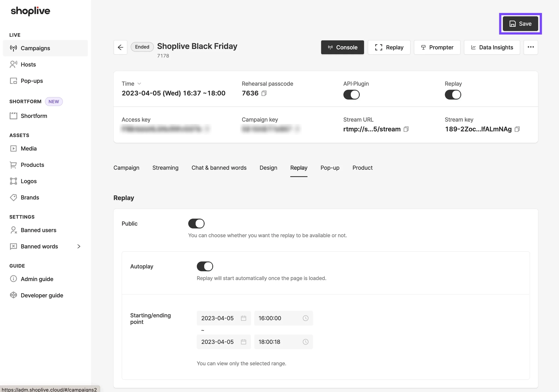This screenshot has width=559, height=392.
Task: Open Logos assets
Action: 45,181
